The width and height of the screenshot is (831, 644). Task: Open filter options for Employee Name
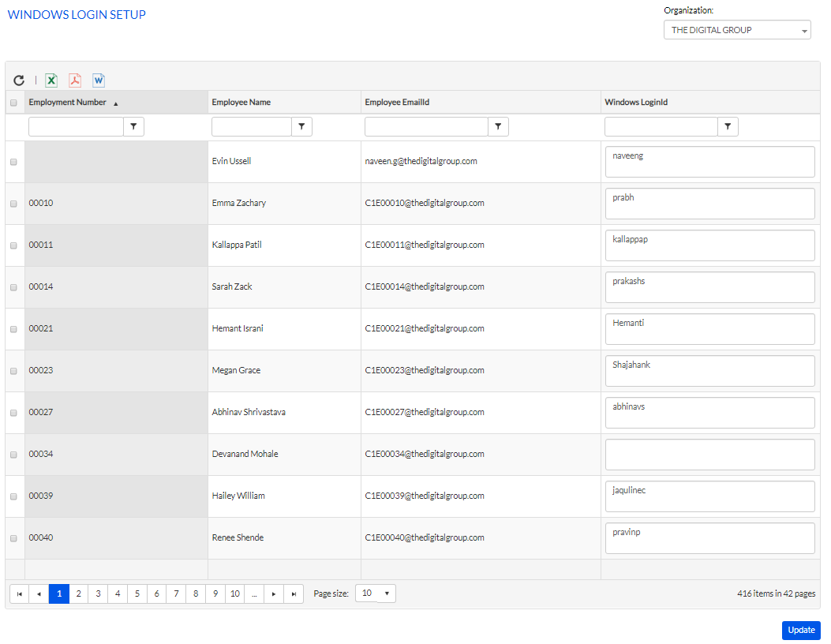(301, 126)
